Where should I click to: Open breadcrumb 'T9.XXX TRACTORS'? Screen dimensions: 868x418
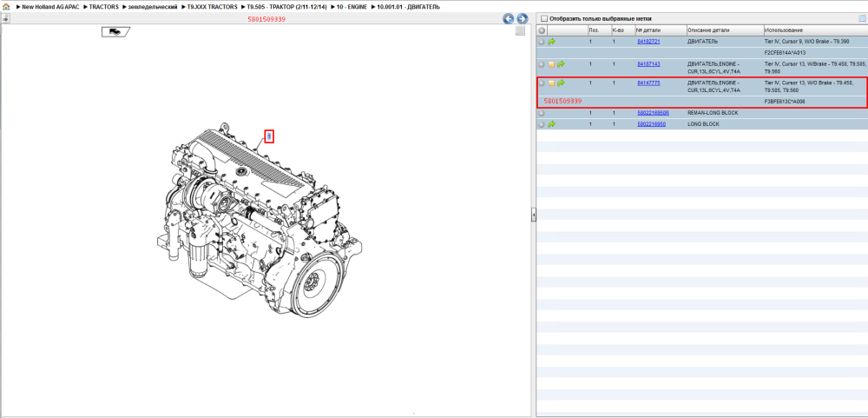tap(212, 7)
